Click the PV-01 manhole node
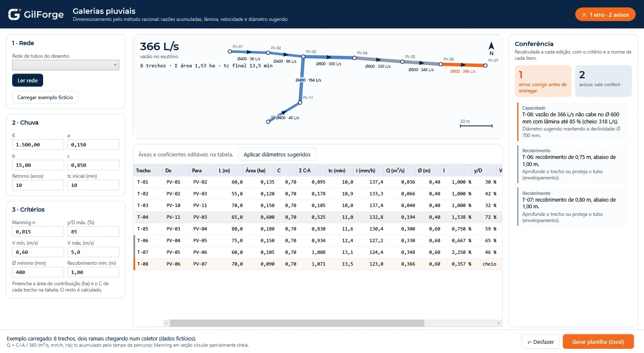This screenshot has height=353, width=644. click(230, 51)
